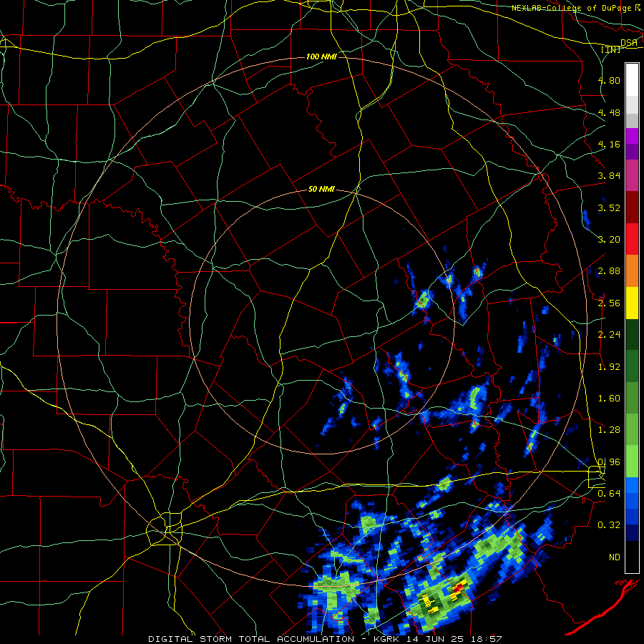Click the 3.20 scale value
The image size is (644, 644).
tap(609, 240)
